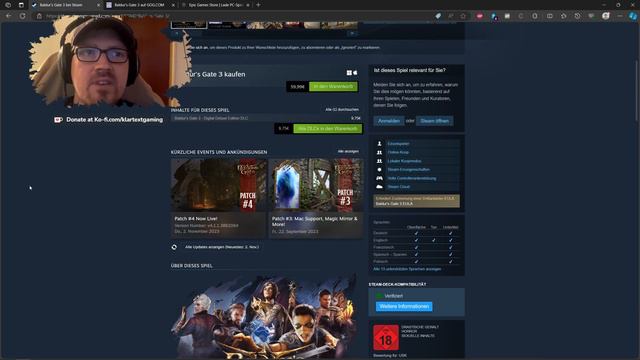Click the Steam Cloud feature link
Image resolution: width=640 pixels, height=360 pixels.
click(399, 187)
